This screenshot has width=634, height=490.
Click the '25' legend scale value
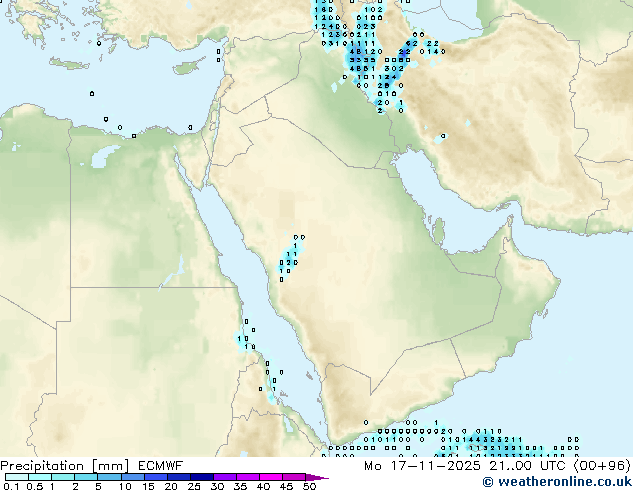tap(194, 486)
